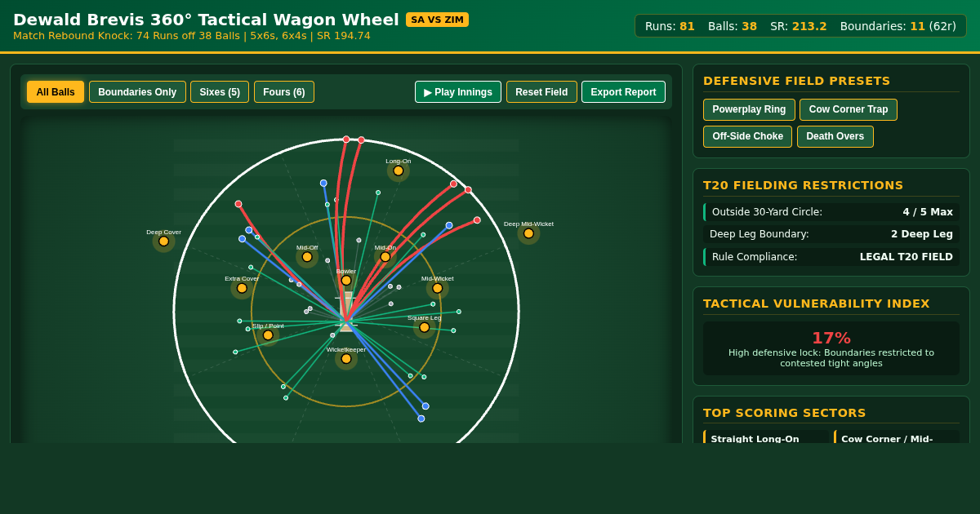Click the Defensive Field Presets heading
The image size is (980, 514).
tap(797, 81)
